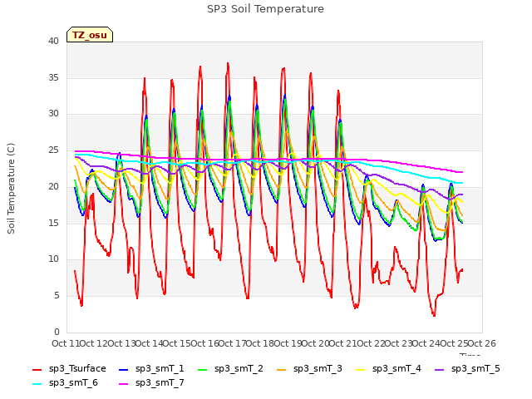532x399 pixels.
Task: Click the sp3_smT_4 legend label
Action: pos(397,368)
